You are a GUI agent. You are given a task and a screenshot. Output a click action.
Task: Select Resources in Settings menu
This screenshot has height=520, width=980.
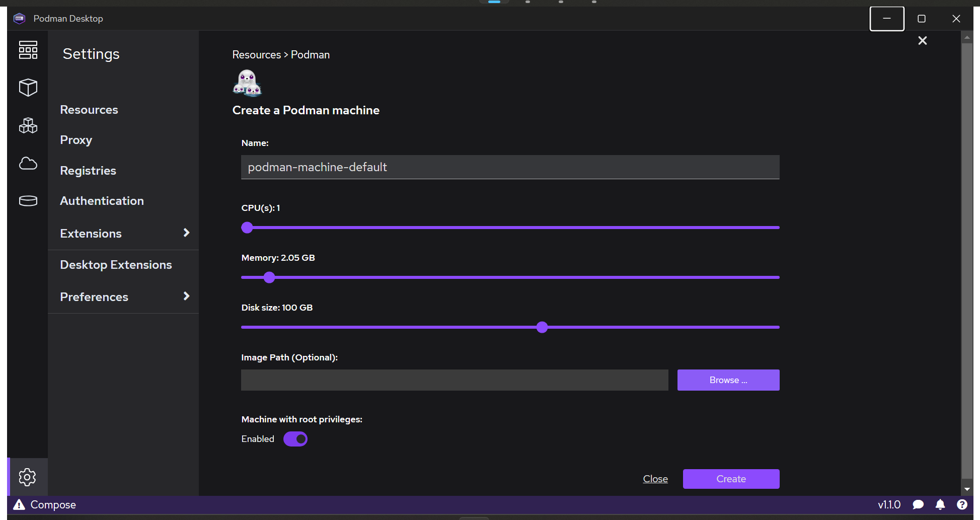89,110
